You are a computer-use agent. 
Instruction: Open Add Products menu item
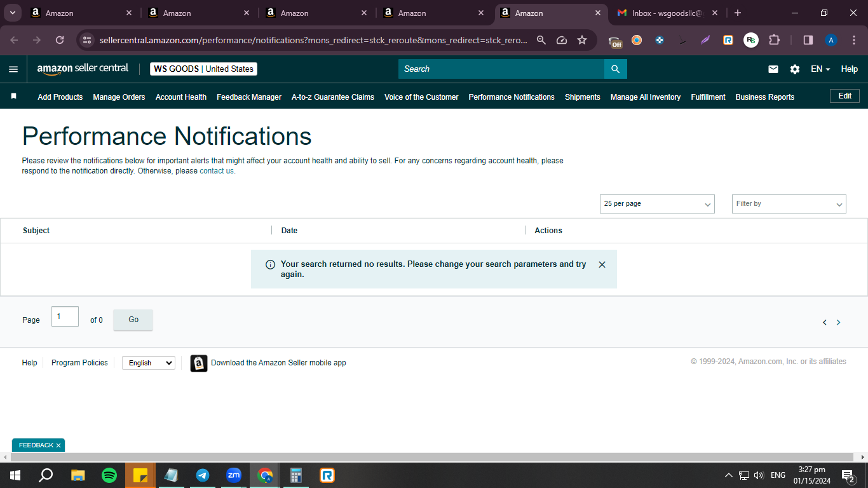[60, 97]
